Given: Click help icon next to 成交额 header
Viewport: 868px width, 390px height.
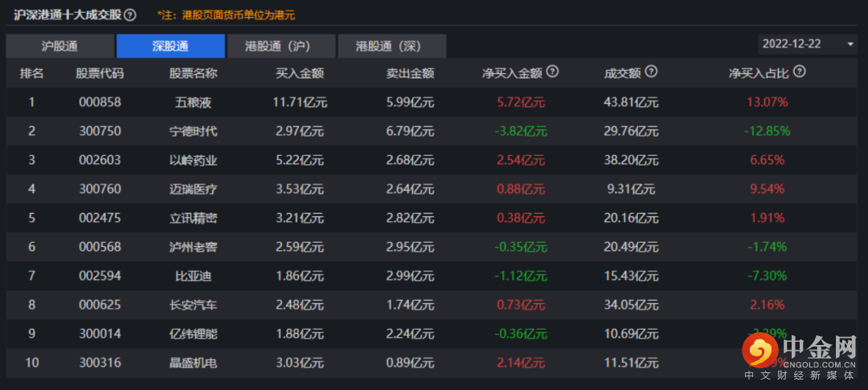Looking at the screenshot, I should 651,72.
